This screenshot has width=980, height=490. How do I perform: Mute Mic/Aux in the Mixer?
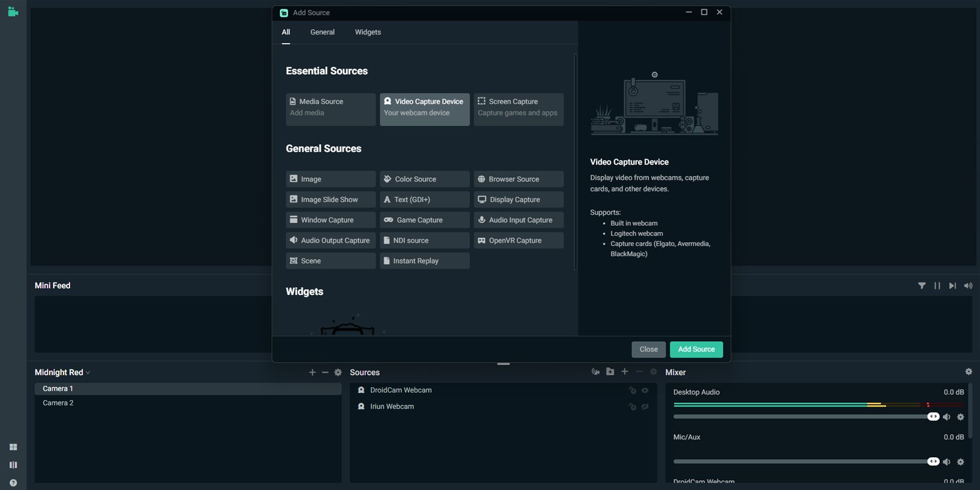point(947,462)
